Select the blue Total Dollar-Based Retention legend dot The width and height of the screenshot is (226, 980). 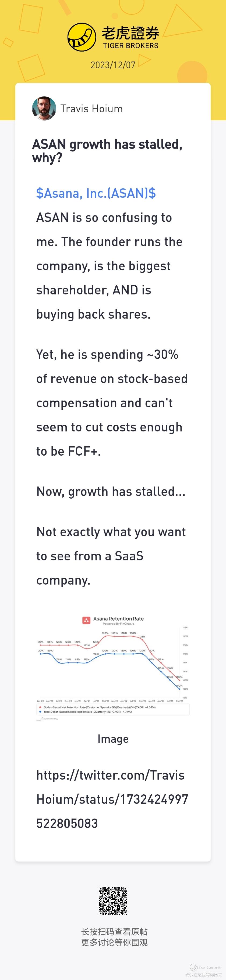pyautogui.click(x=40, y=711)
